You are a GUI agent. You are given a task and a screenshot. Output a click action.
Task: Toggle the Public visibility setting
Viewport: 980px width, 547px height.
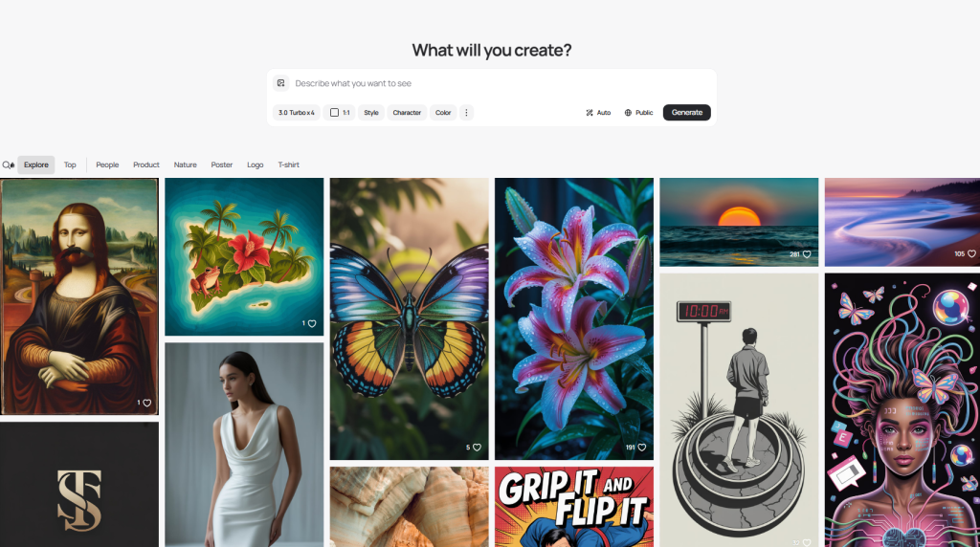tap(638, 113)
